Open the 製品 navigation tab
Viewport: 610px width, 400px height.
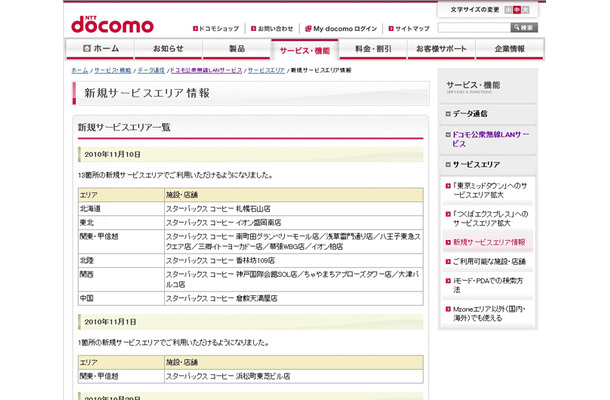coord(237,49)
